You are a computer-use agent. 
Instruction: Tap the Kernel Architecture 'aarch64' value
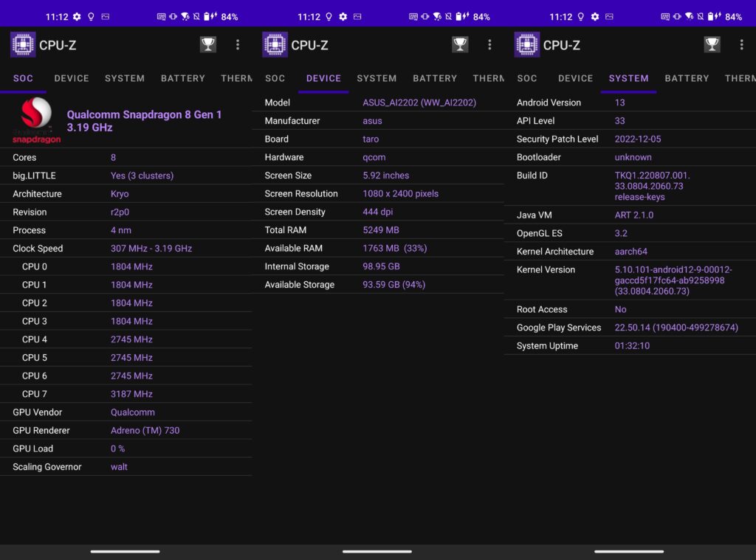tap(630, 252)
